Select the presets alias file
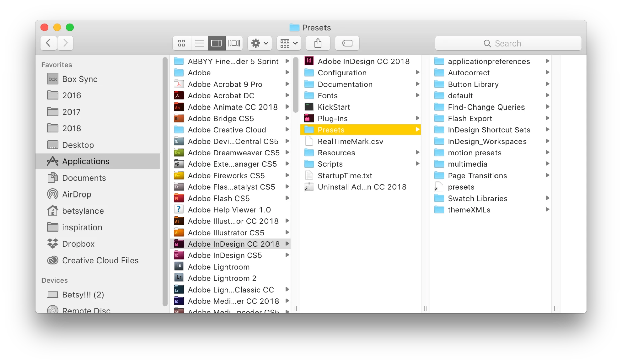The height and width of the screenshot is (364, 622). [491, 187]
